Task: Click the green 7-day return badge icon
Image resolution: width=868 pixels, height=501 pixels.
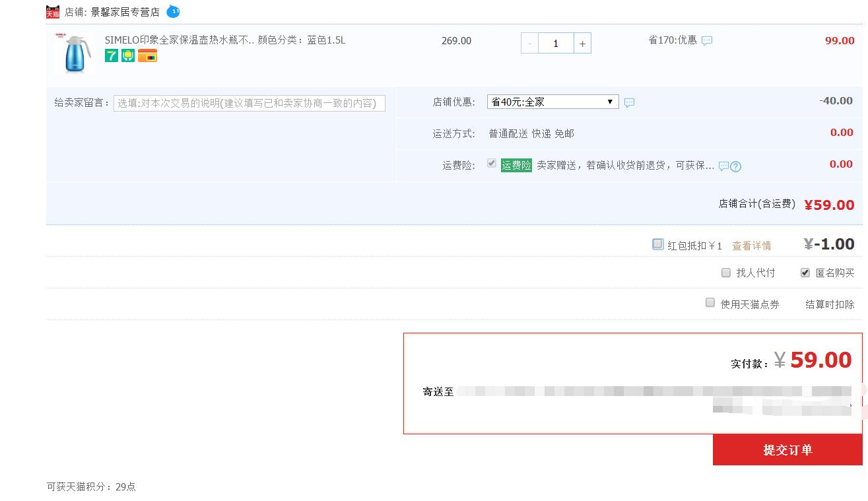Action: [x=112, y=56]
